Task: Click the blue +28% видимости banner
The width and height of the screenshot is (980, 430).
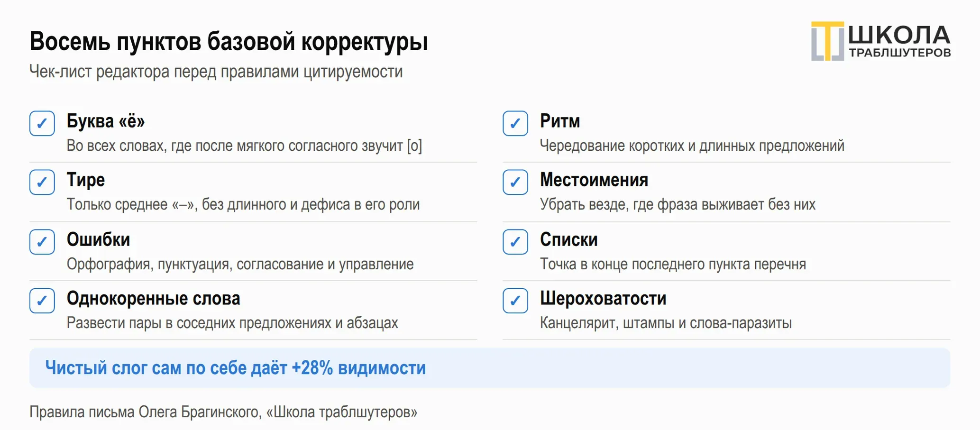Action: (x=490, y=368)
